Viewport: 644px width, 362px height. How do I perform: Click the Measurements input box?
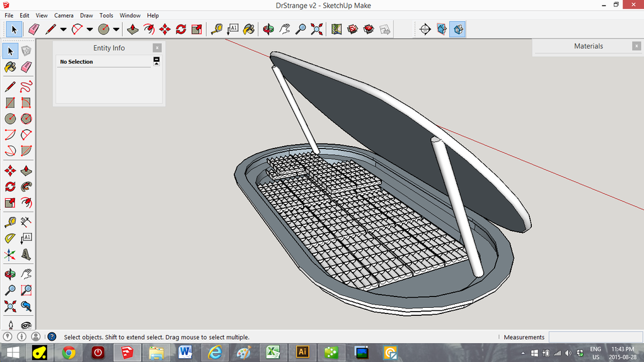[x=595, y=337]
